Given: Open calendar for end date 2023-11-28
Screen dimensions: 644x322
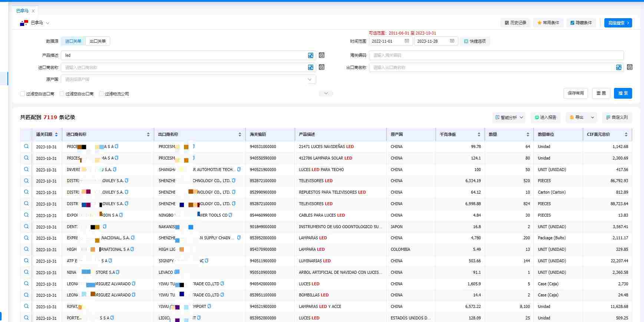Looking at the screenshot, I should tap(452, 41).
